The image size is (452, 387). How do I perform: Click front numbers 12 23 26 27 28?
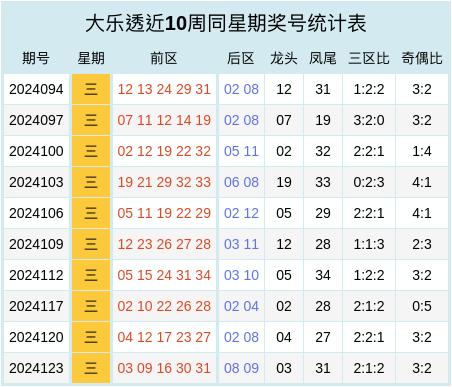click(x=164, y=244)
